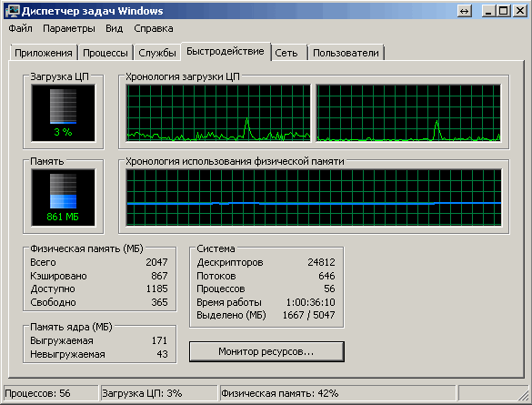Click the Кэшировано value 867

click(159, 276)
